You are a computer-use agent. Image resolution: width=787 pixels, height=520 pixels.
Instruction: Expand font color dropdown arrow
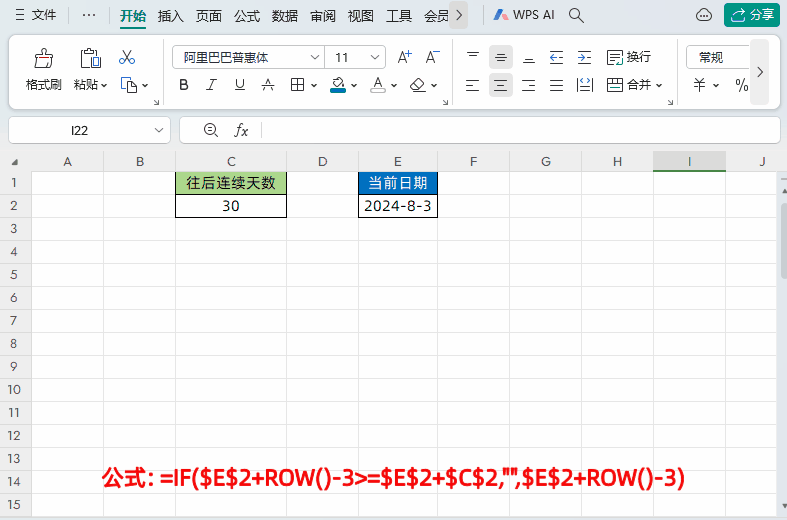[394, 85]
